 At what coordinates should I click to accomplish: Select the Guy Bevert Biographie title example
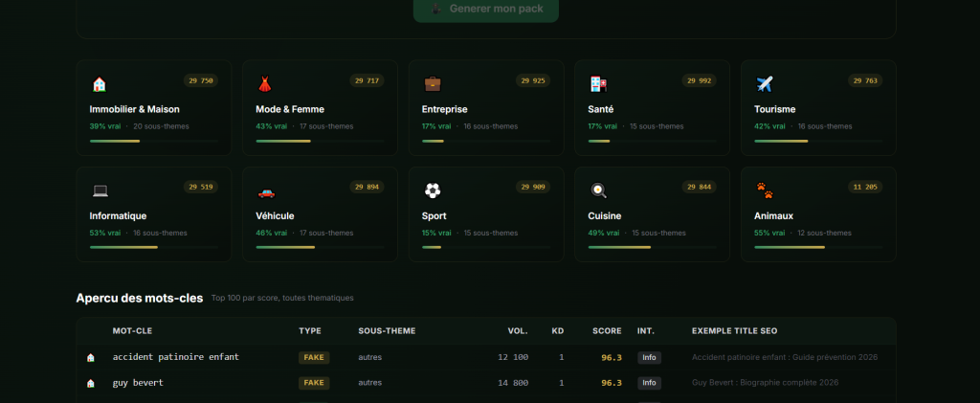pos(765,382)
